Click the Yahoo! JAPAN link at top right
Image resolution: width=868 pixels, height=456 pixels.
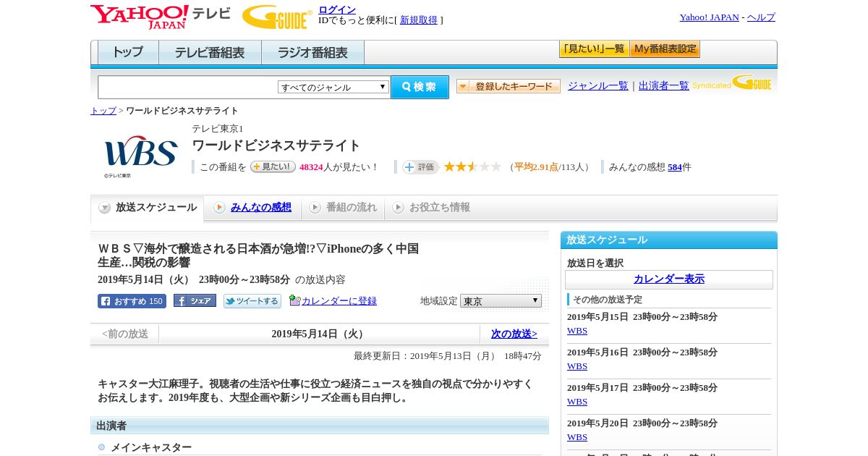pyautogui.click(x=710, y=17)
